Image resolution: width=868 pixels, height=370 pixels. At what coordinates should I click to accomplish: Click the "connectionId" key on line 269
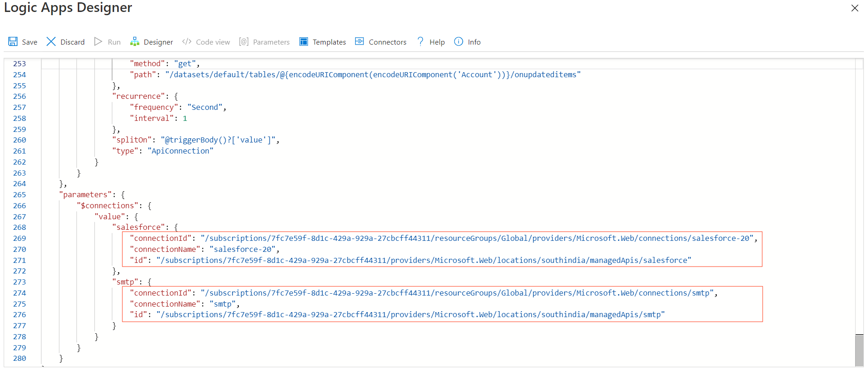(161, 238)
